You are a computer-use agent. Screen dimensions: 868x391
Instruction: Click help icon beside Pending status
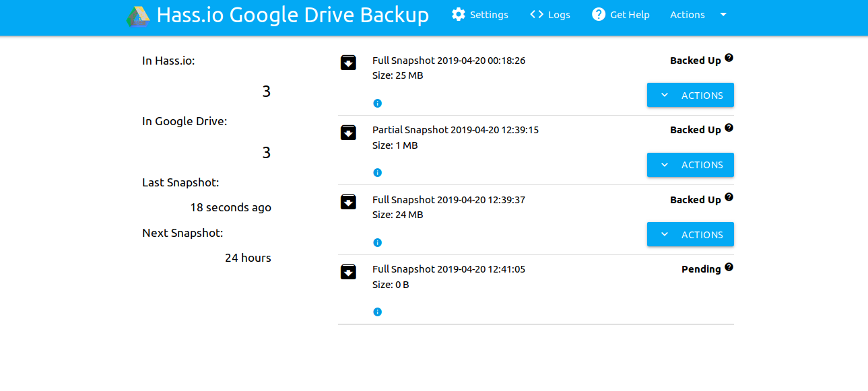pyautogui.click(x=729, y=267)
